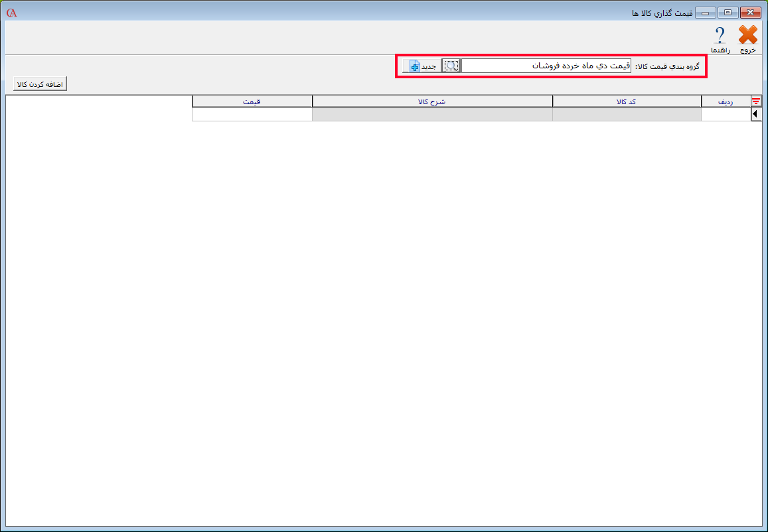
Task: Sort by the Item Code (کد کالا) column header
Action: tap(627, 101)
